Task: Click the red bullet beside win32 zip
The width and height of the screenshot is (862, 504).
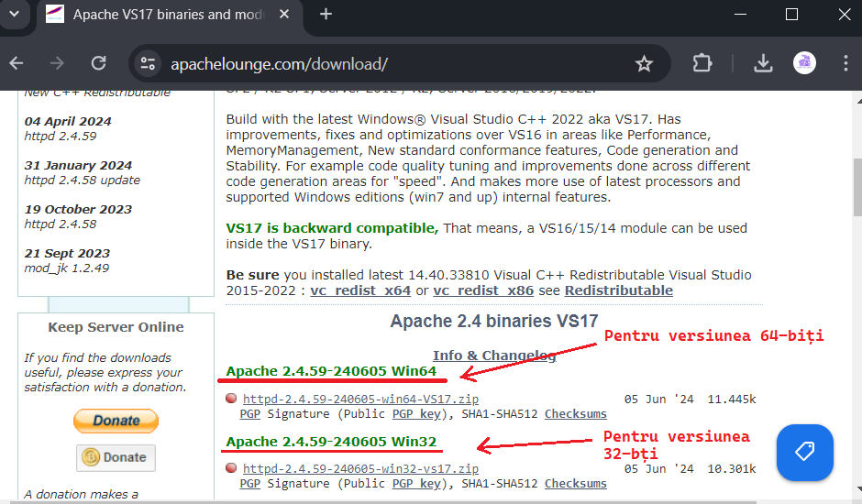Action: [x=231, y=467]
